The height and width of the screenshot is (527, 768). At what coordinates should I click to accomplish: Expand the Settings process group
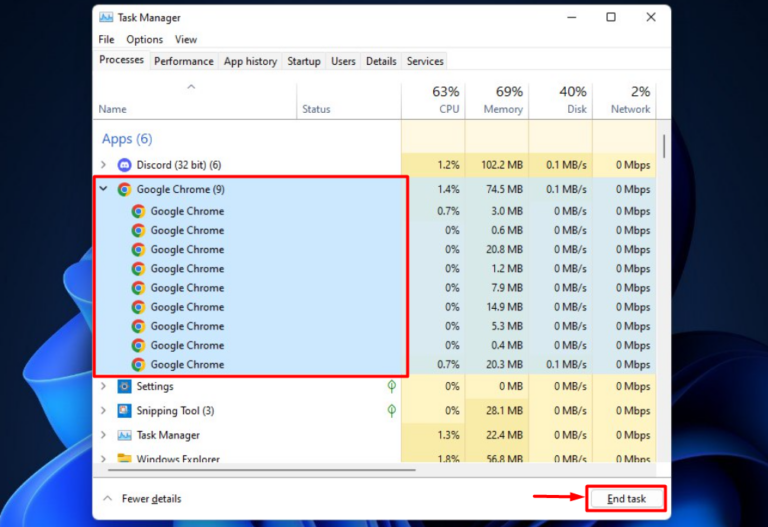pos(103,386)
